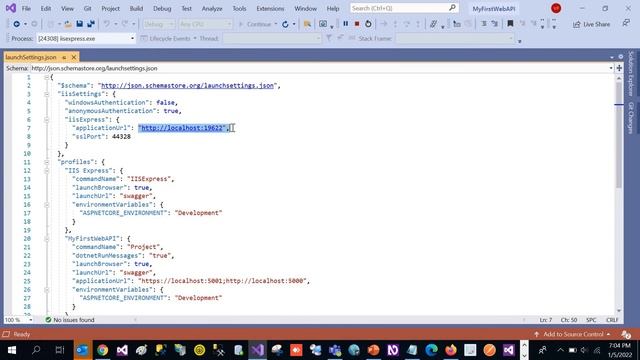Click the bookmark toggle icon in toolbar
The height and width of the screenshot is (360, 640).
510,24
